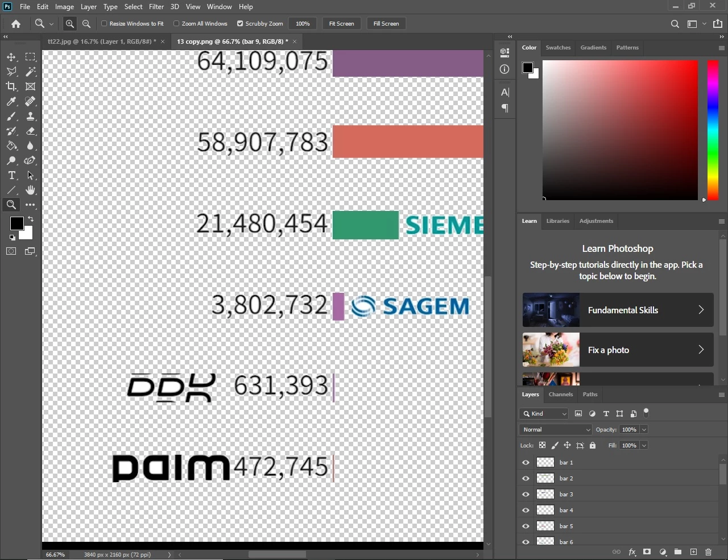Hide the bar 3 layer
728x560 pixels.
pos(526,494)
